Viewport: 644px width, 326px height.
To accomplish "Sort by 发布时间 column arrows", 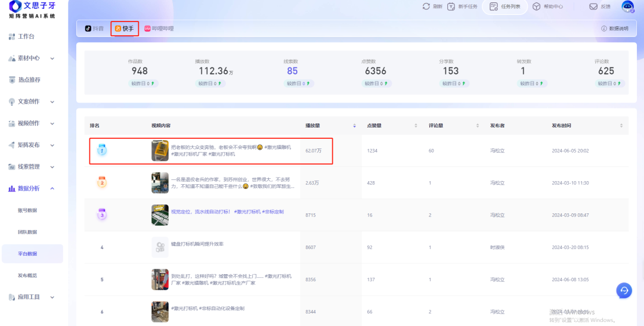I will click(621, 126).
